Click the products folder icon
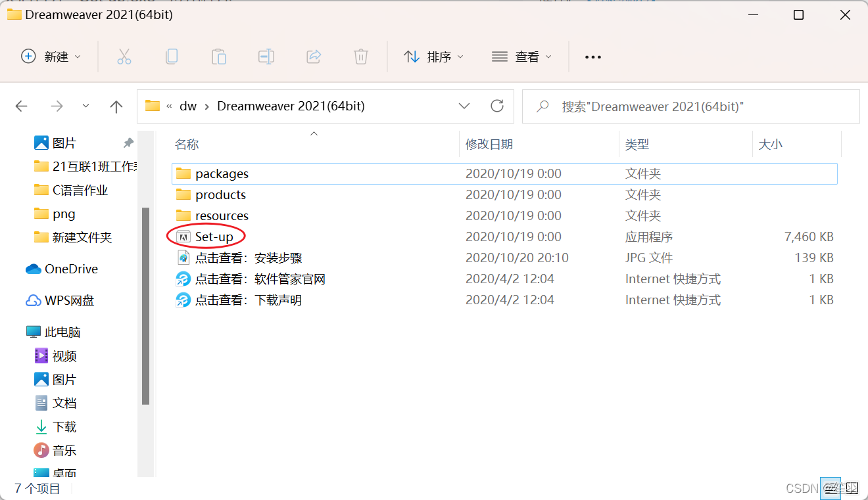Screen dimensions: 868x500 click(x=183, y=194)
